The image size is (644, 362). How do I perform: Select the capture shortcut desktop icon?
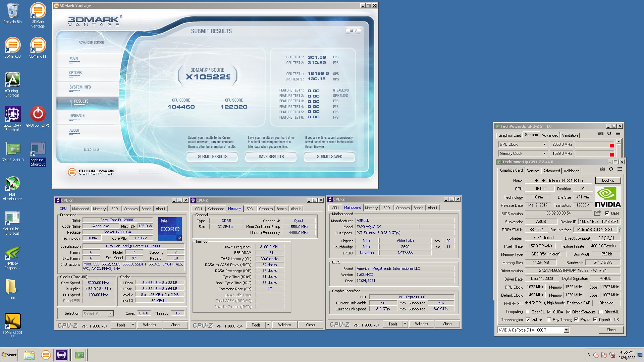pos(38,154)
